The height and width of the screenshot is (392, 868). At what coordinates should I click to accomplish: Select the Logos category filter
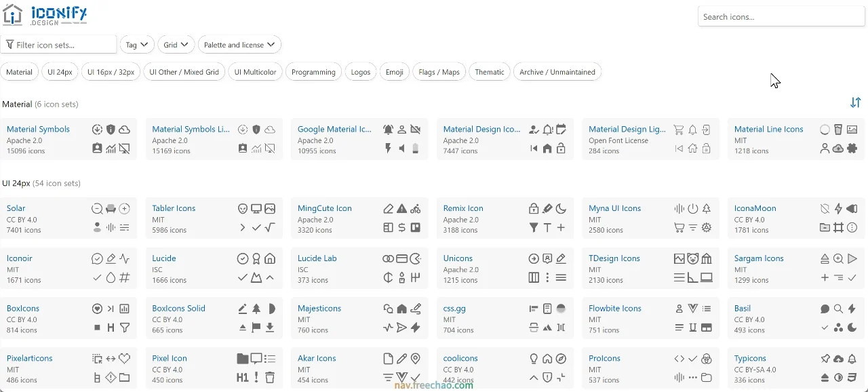361,72
